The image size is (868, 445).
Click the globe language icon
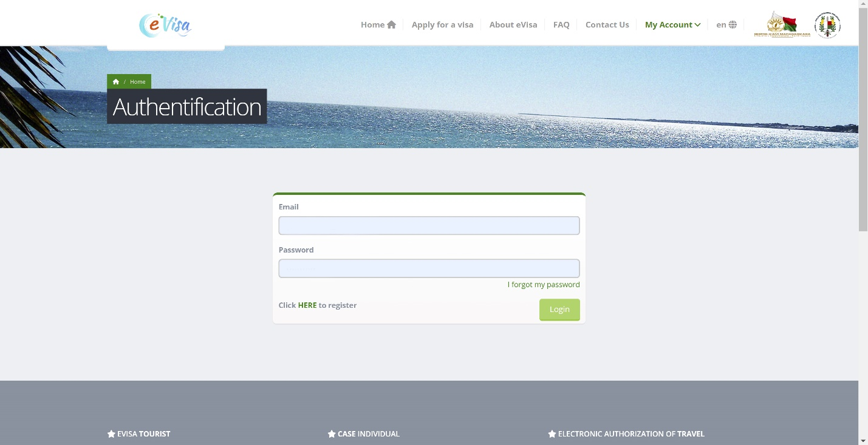[x=733, y=25]
